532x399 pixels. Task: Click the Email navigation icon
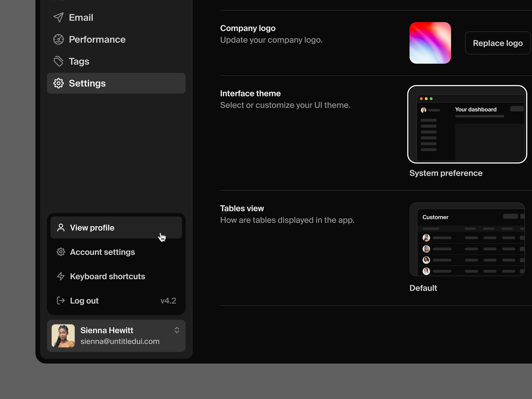(x=58, y=17)
